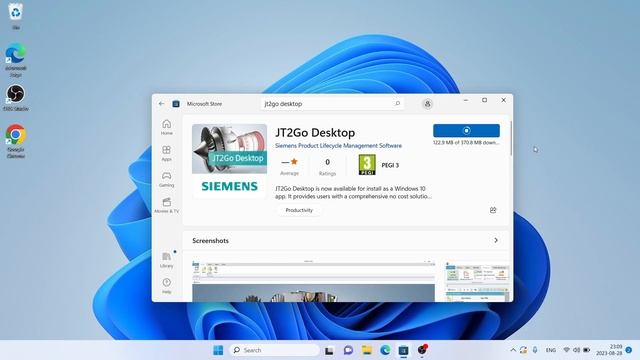Screen dimensions: 640x360
Task: Open the second screenshot thumbnail on right
Action: click(x=478, y=282)
